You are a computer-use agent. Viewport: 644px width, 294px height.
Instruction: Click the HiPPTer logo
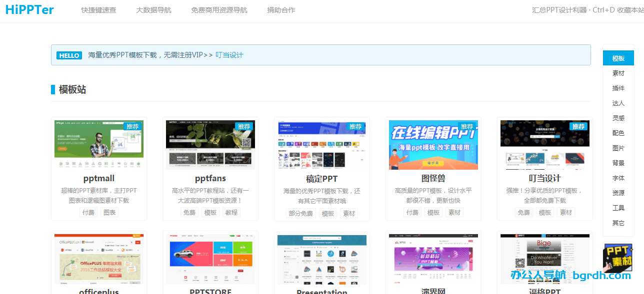pyautogui.click(x=29, y=10)
